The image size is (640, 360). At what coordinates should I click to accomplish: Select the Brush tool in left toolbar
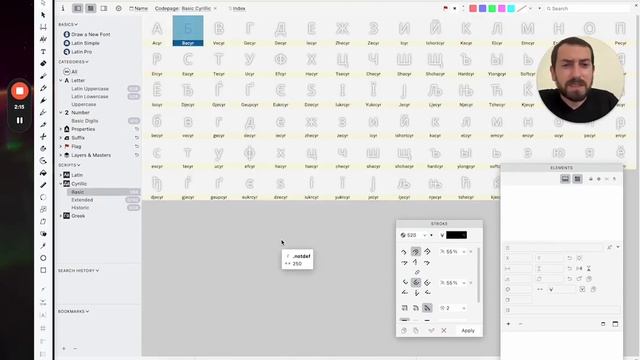(x=43, y=76)
